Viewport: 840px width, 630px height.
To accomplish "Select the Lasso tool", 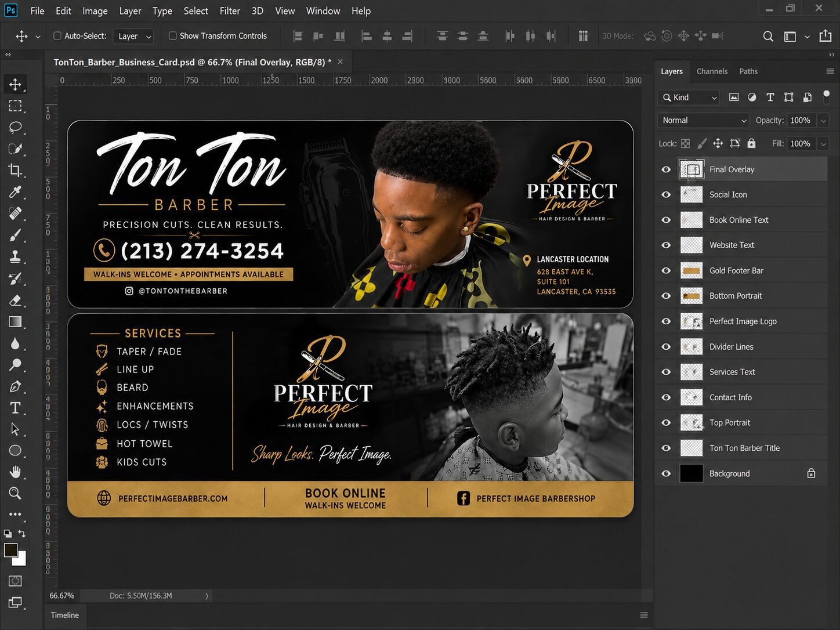I will pos(15,127).
